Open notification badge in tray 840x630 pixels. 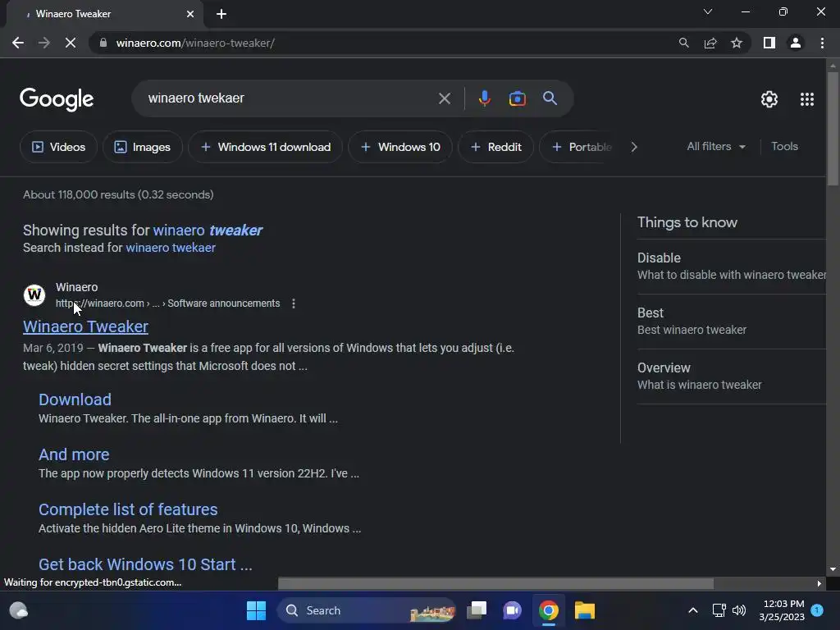(817, 610)
